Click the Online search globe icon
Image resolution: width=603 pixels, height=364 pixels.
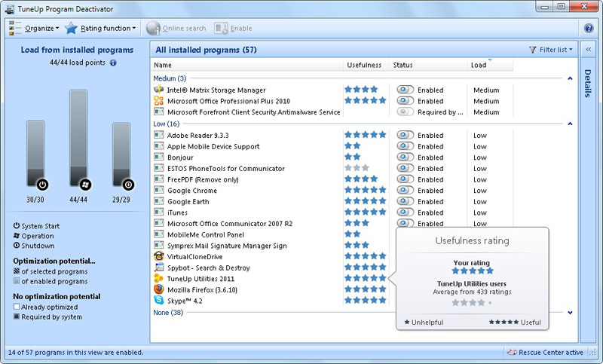153,28
